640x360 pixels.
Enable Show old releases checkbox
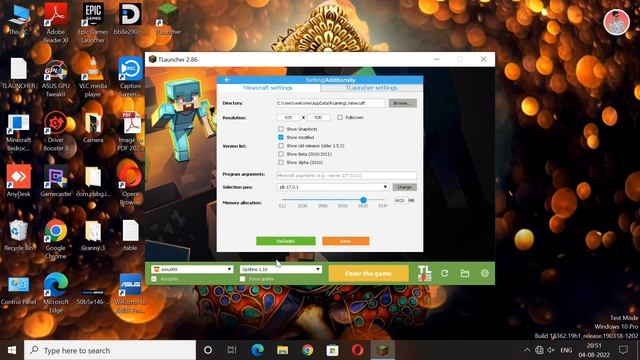281,146
